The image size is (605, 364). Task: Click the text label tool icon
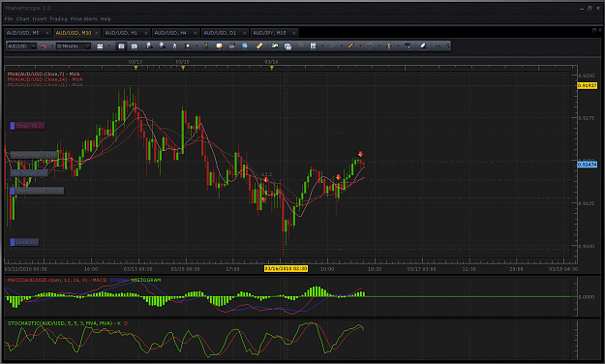408,45
